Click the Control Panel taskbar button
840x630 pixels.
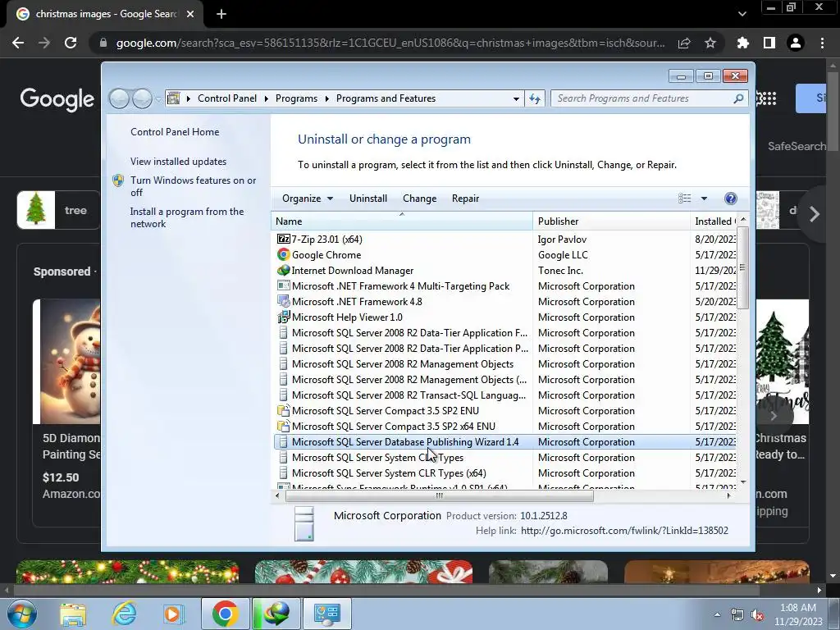(x=327, y=614)
